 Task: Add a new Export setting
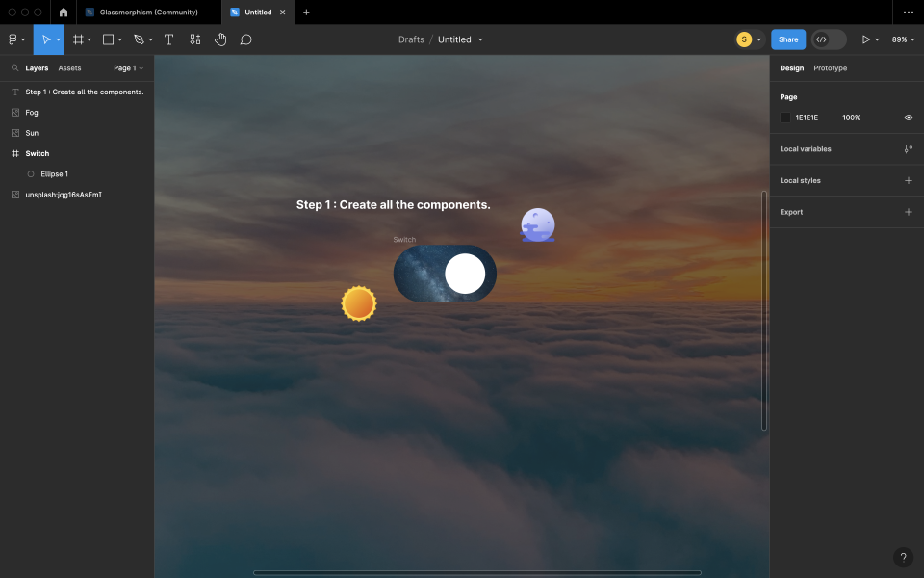908,212
